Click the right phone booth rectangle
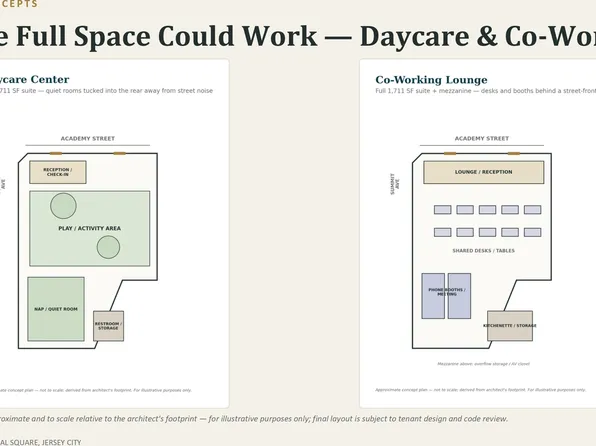Screen dimensions: 596x446 click(459, 296)
